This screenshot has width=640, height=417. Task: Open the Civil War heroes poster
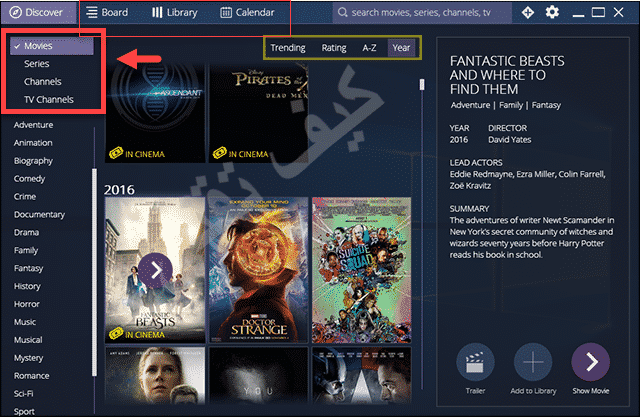pos(362,375)
